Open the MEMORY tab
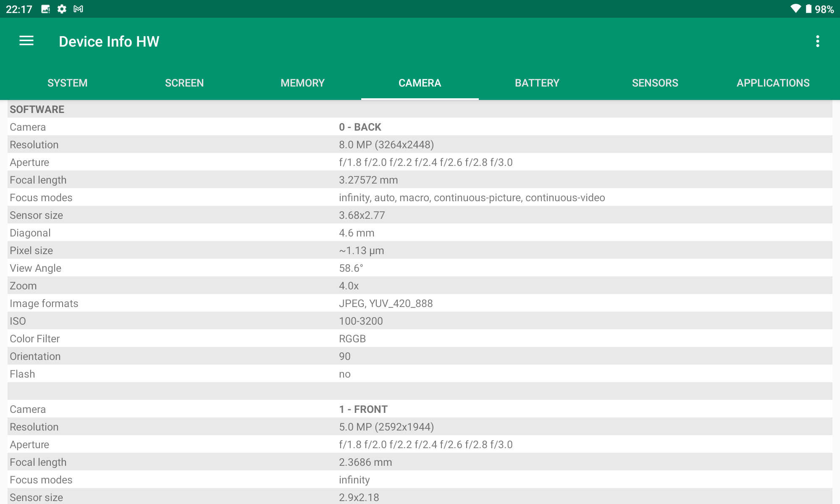Image resolution: width=840 pixels, height=504 pixels. click(302, 83)
